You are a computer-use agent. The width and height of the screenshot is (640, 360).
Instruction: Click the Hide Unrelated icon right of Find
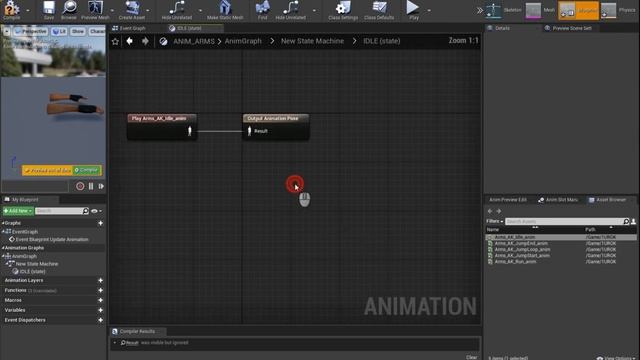coord(291,7)
